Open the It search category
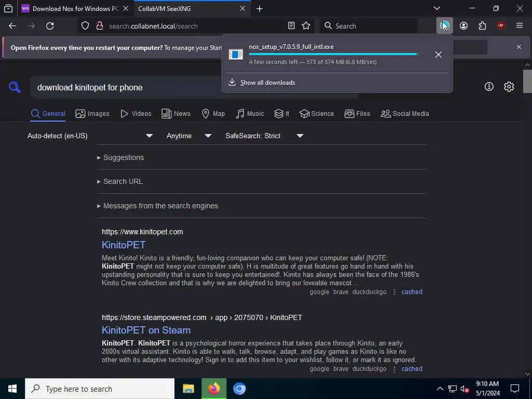 click(x=282, y=114)
